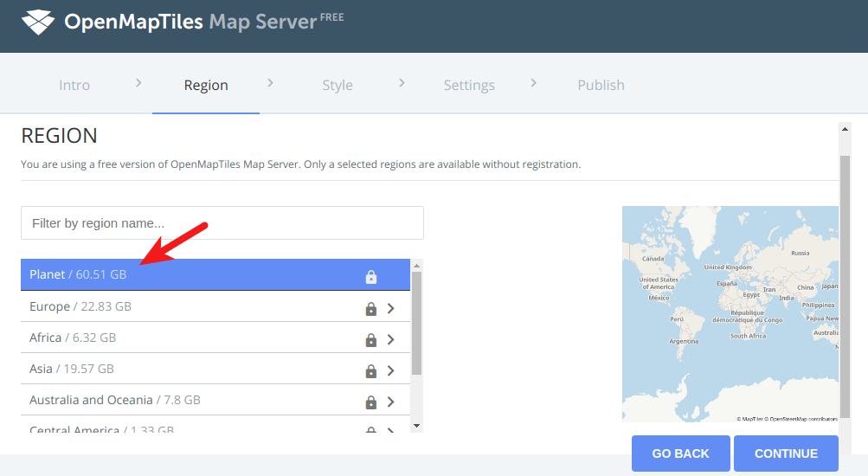Click the lock icon on Planet row
The width and height of the screenshot is (868, 476).
pyautogui.click(x=371, y=277)
